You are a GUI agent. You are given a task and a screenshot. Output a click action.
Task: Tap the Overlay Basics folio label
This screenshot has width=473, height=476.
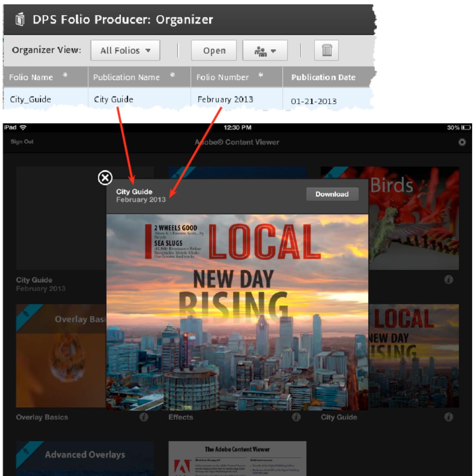click(x=42, y=417)
